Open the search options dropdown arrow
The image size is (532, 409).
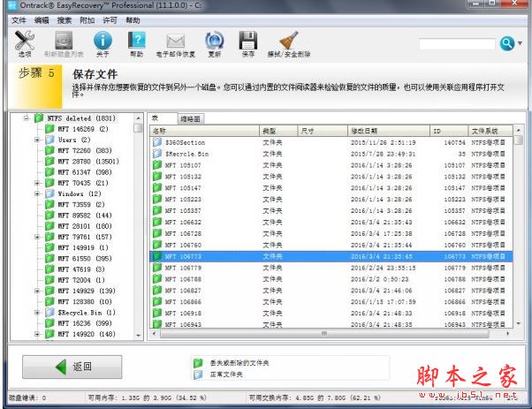520,43
